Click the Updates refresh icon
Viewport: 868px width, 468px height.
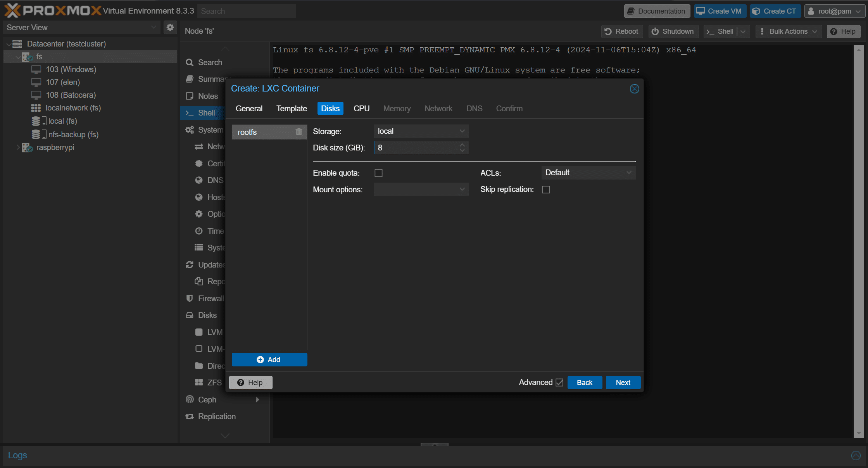pyautogui.click(x=190, y=264)
